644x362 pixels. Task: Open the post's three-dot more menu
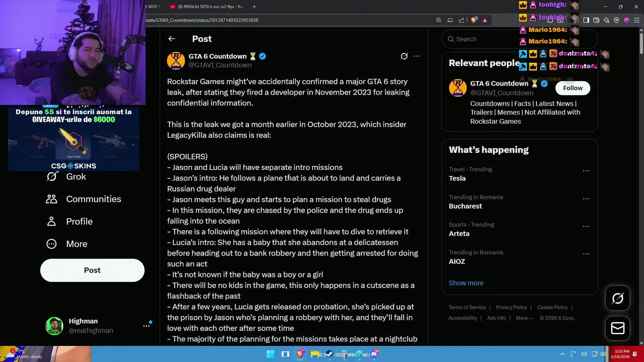(416, 56)
